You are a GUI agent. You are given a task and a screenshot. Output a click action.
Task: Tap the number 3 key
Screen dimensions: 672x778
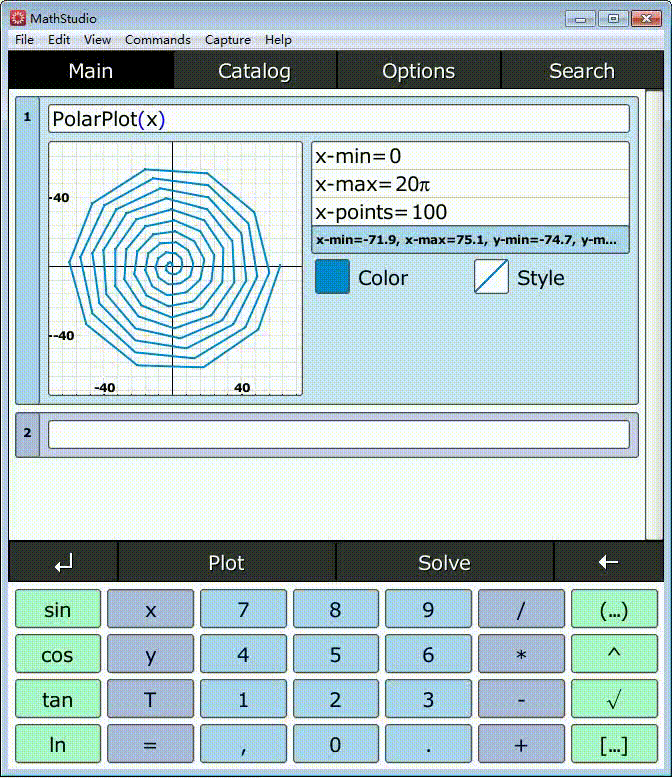click(x=428, y=699)
